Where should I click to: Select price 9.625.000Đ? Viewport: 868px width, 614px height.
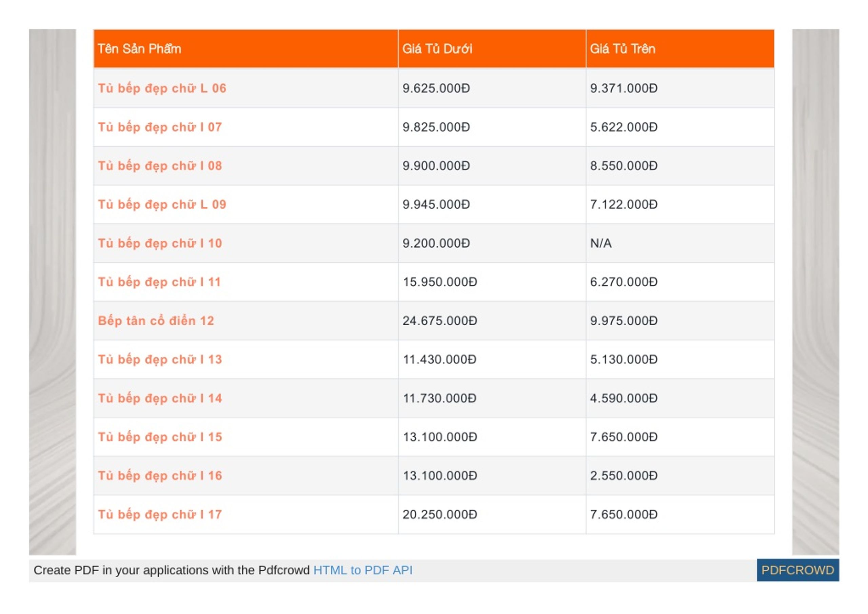tap(436, 88)
